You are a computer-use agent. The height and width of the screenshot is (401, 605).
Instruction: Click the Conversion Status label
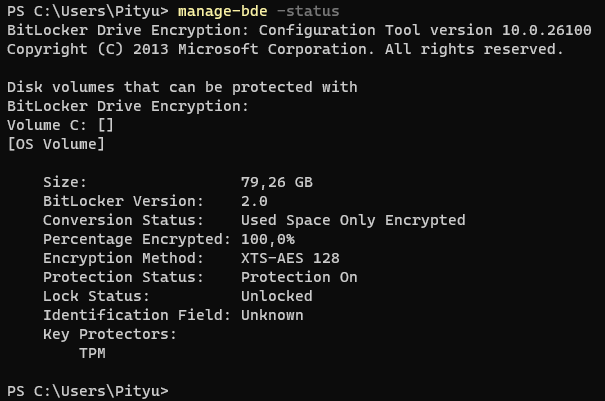click(123, 220)
